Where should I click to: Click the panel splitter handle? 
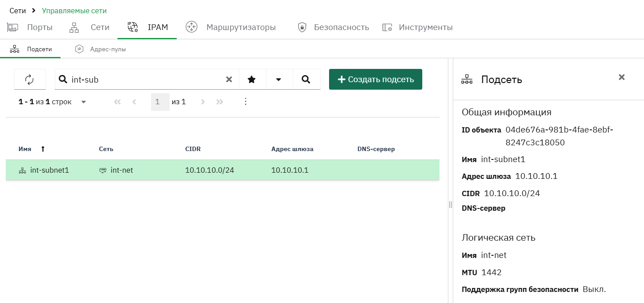[451, 205]
